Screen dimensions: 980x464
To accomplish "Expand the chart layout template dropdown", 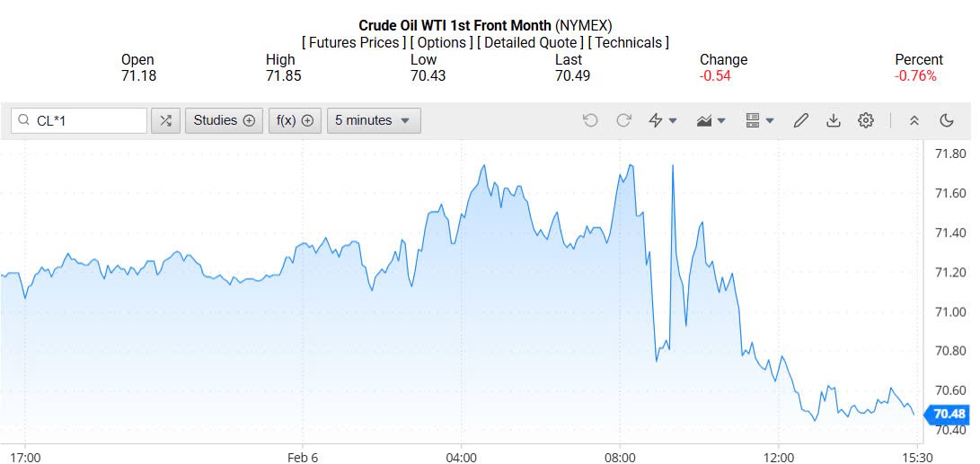I will [760, 120].
